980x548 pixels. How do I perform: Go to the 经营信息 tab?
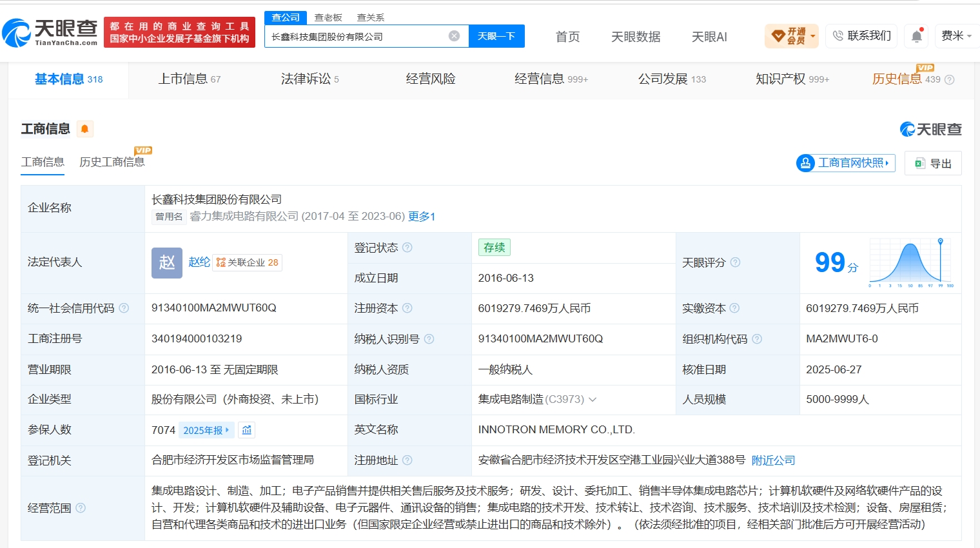click(551, 79)
